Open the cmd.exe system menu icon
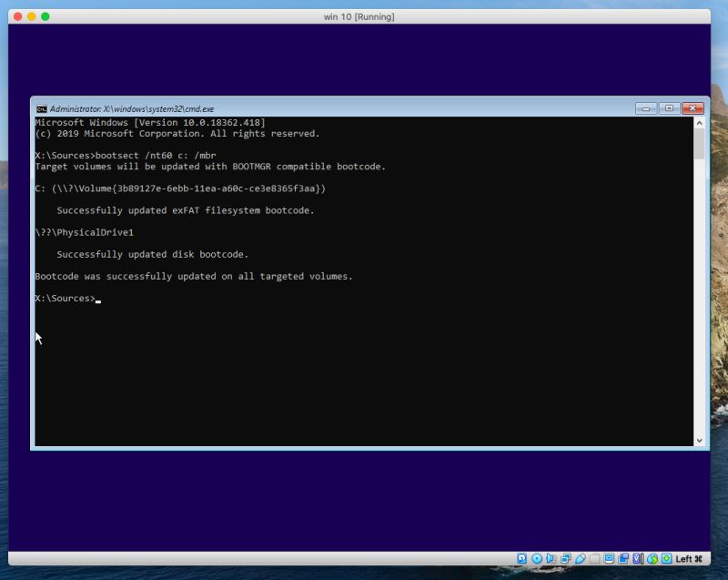This screenshot has height=580, width=728. pos(42,107)
